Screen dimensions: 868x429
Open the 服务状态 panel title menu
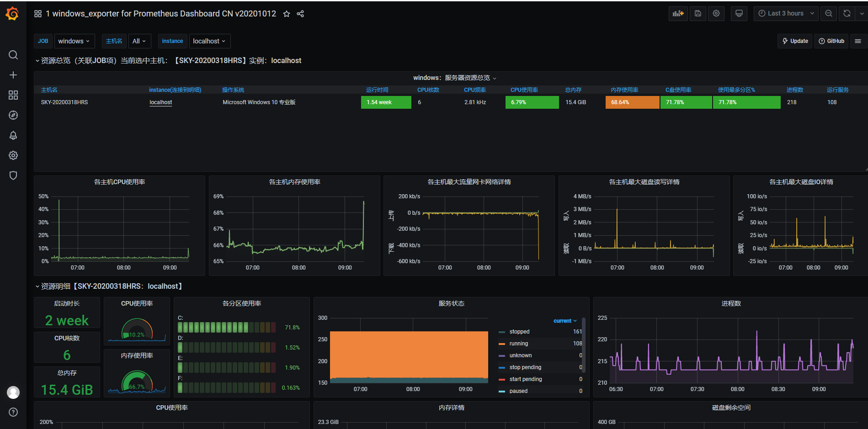pos(452,303)
